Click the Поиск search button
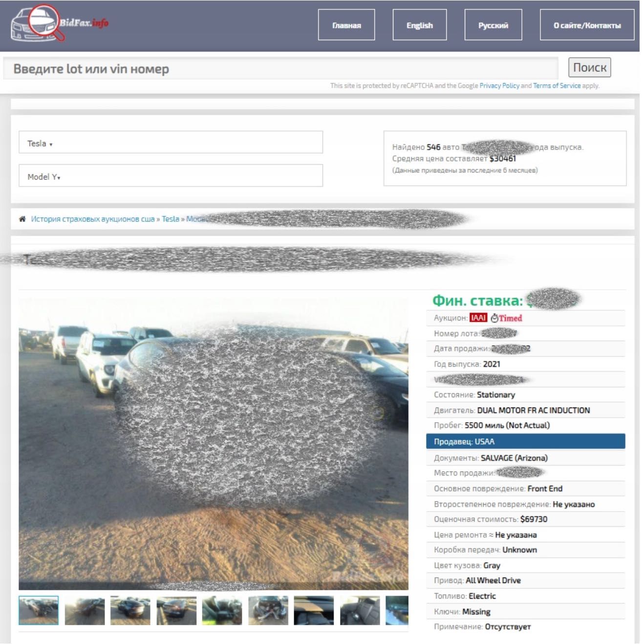This screenshot has width=644, height=644. 589,67
